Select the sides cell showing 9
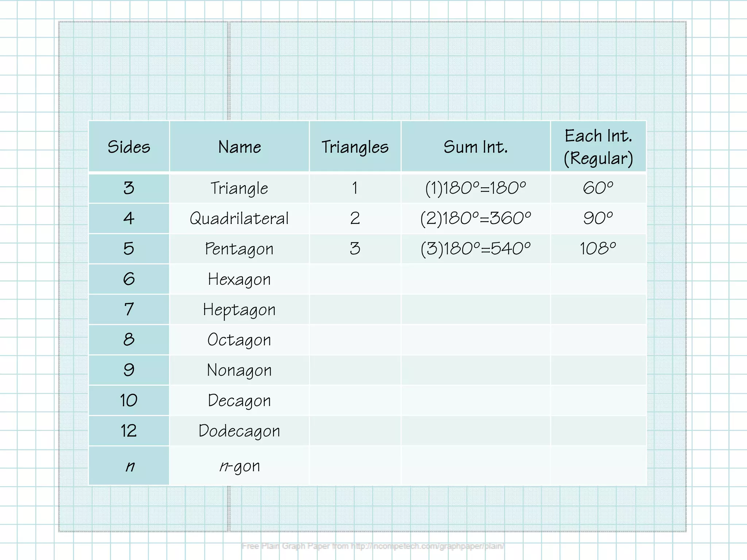The width and height of the screenshot is (747, 560). point(129,370)
